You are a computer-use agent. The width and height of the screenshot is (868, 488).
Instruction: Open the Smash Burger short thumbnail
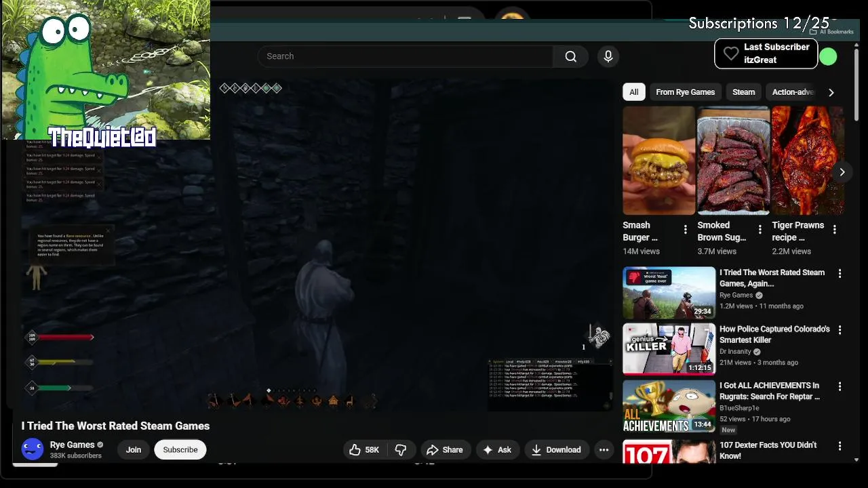(659, 161)
